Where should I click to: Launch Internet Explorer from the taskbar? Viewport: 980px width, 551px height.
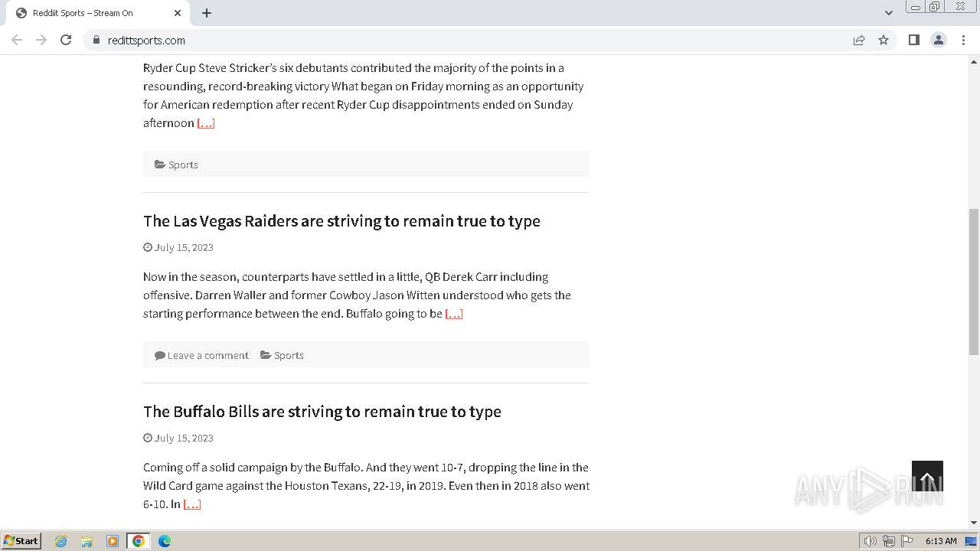click(x=61, y=541)
